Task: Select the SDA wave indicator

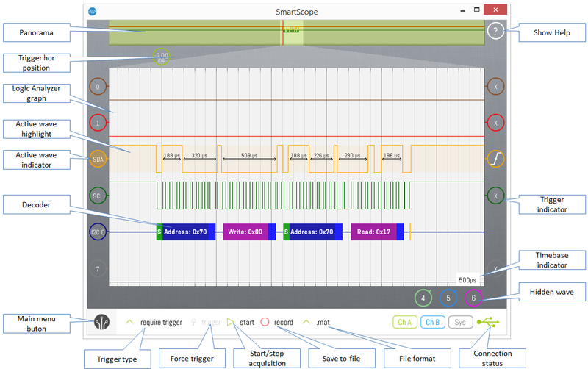Action: point(98,158)
